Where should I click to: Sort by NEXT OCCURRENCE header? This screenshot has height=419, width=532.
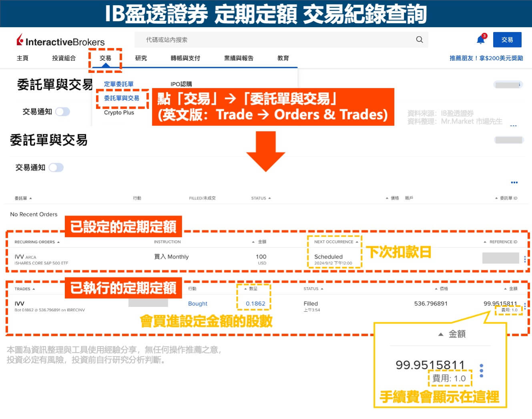tap(336, 242)
